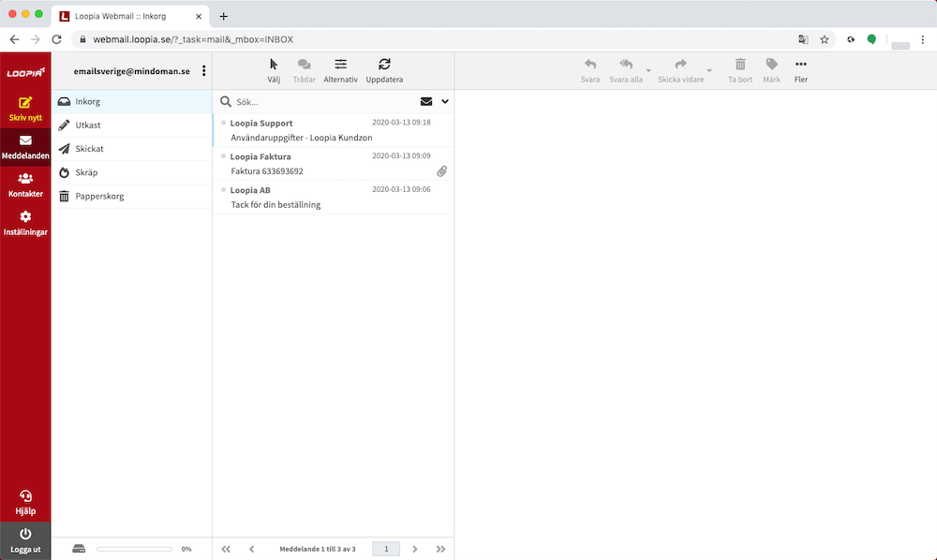937x560 pixels.
Task: Go to next page of messages
Action: point(415,550)
